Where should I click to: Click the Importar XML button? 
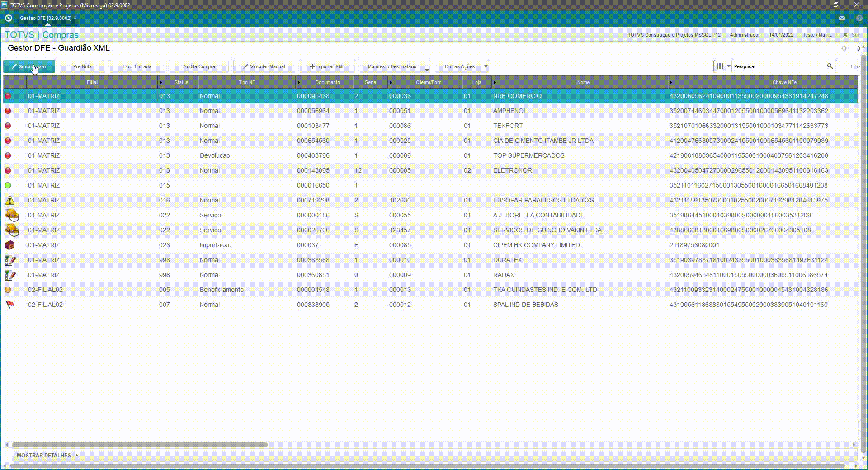[327, 66]
